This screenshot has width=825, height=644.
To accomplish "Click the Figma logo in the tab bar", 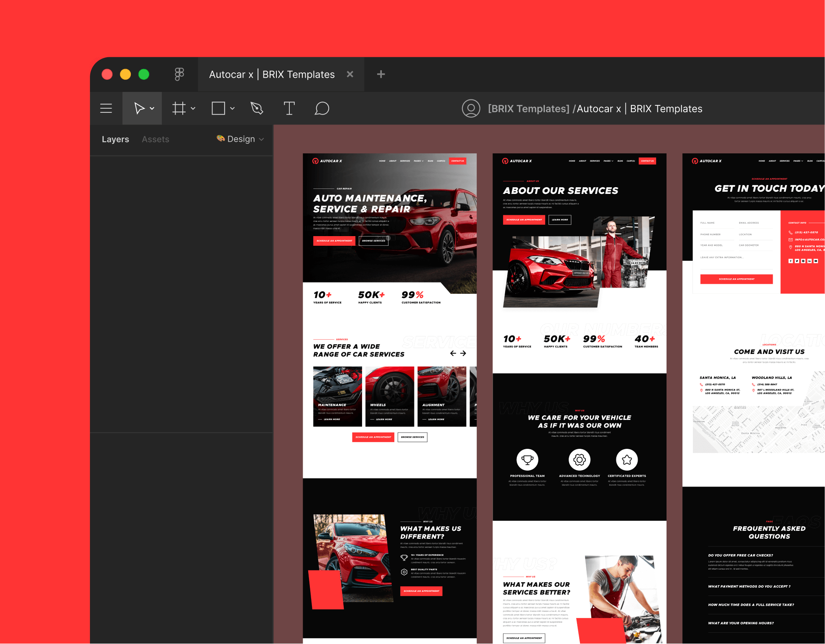I will point(179,74).
